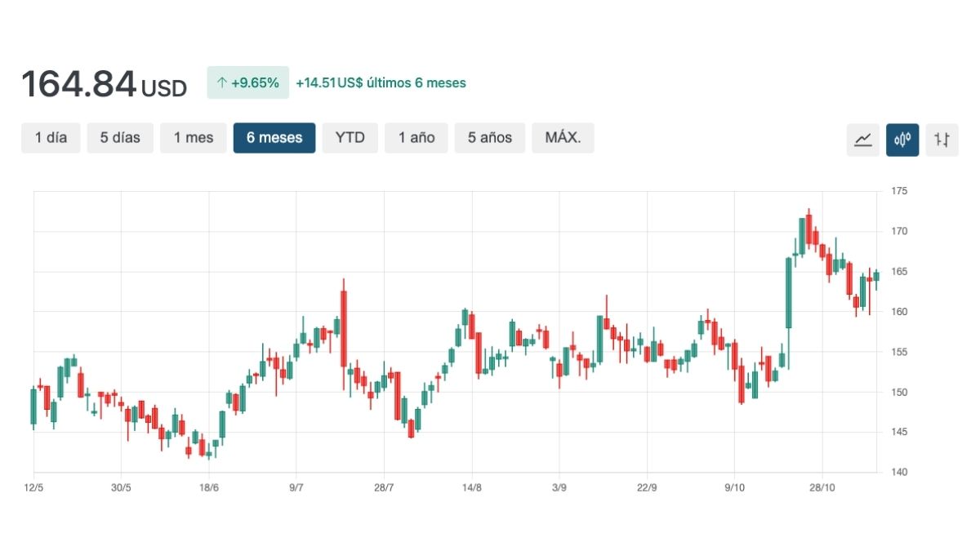This screenshot has height=551, width=980.
Task: Select the 6 meses range tab
Action: [274, 138]
